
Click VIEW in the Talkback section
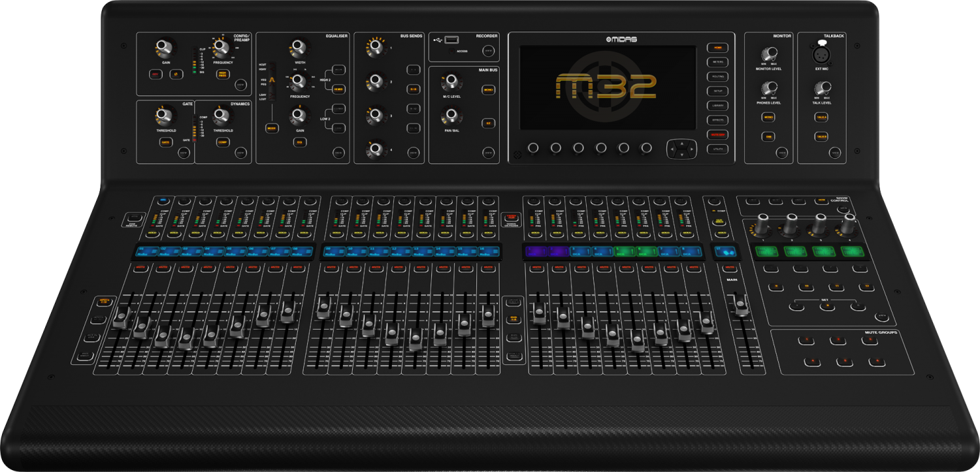click(x=834, y=153)
